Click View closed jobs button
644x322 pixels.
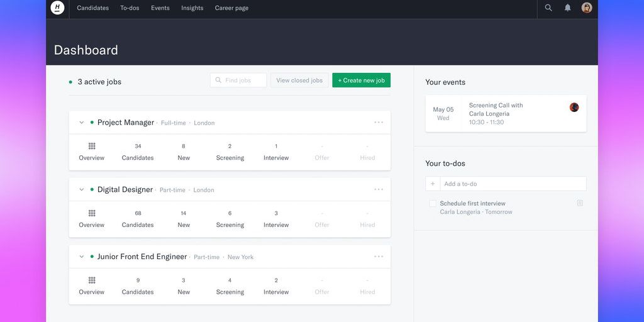(299, 80)
